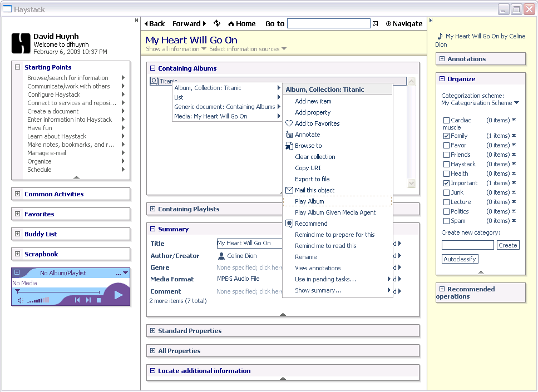Click the Go to address field

point(328,23)
